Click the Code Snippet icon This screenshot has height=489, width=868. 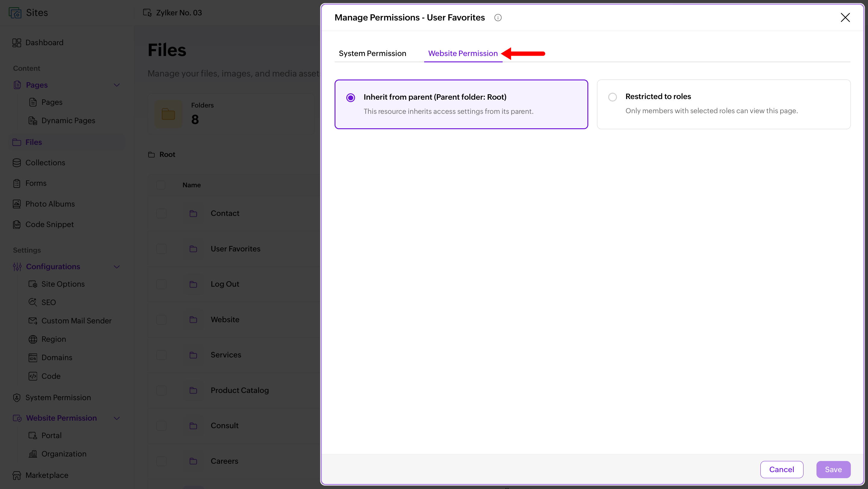(x=17, y=224)
